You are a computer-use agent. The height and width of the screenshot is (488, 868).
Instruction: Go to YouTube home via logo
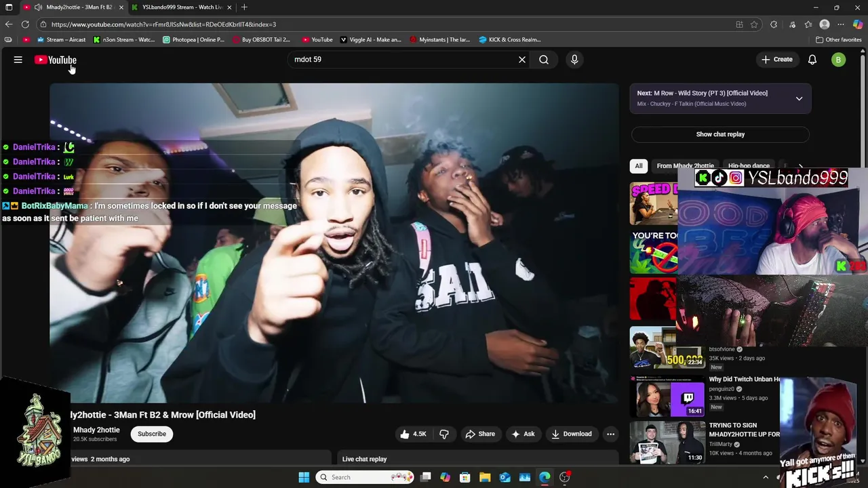pyautogui.click(x=56, y=60)
